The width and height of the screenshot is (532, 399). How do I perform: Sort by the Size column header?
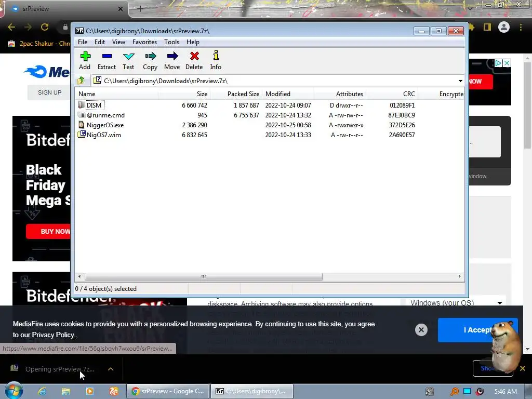[184, 94]
